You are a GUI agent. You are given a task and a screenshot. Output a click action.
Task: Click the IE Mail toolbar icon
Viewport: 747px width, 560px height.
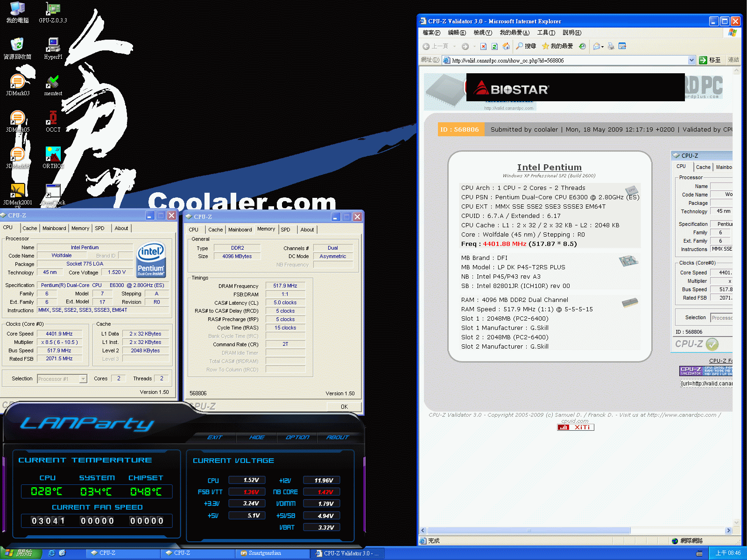[x=597, y=46]
